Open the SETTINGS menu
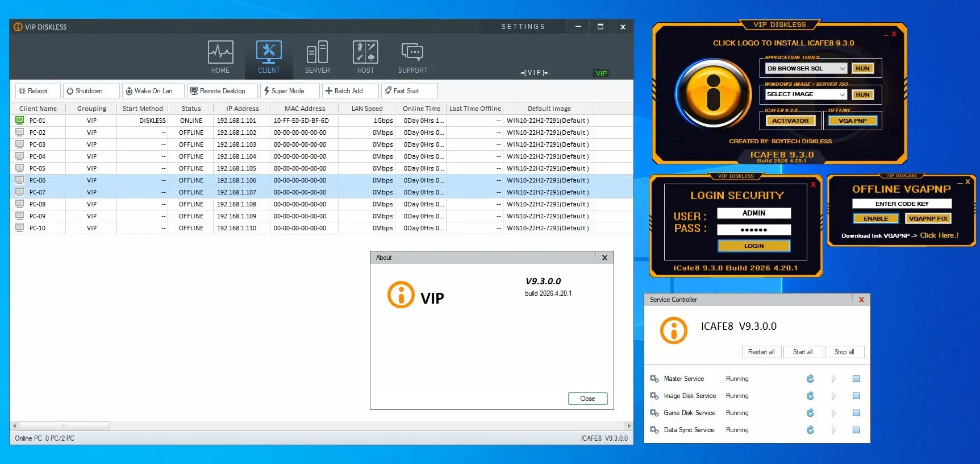Viewport: 980px width, 464px height. pyautogui.click(x=523, y=27)
